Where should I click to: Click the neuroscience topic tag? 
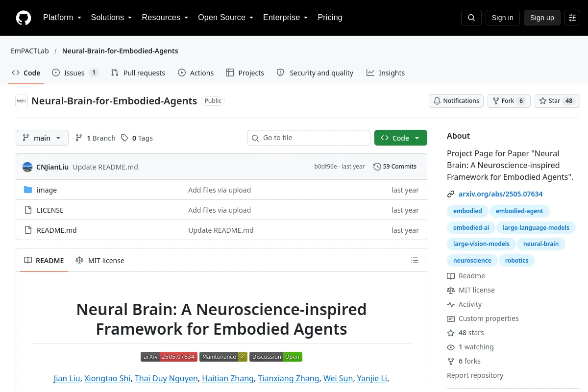[x=472, y=261]
